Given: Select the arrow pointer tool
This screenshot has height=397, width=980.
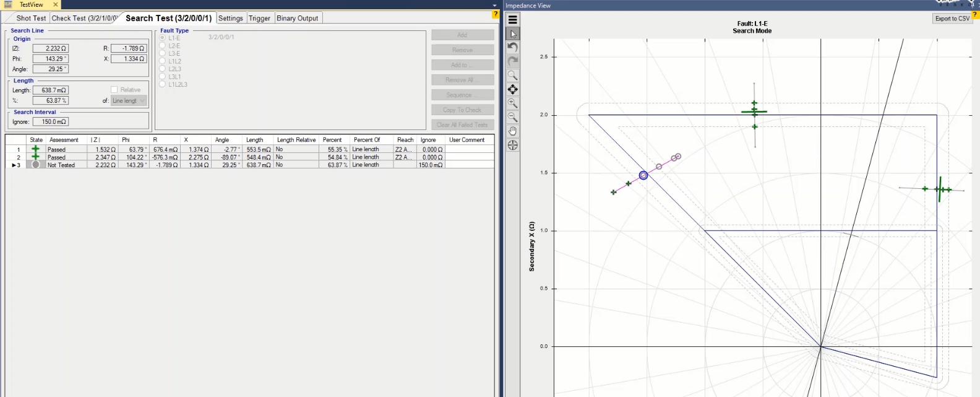Looking at the screenshot, I should pos(513,34).
